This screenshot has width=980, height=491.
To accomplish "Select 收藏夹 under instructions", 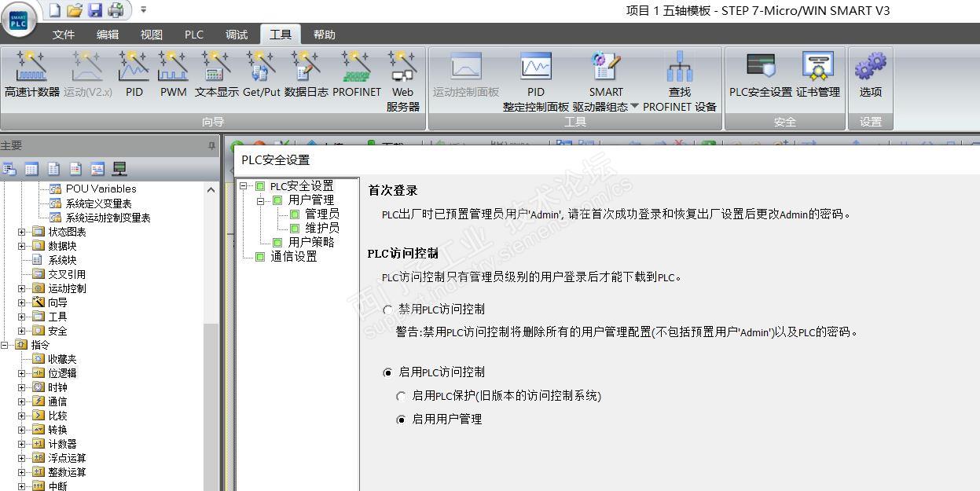I will pos(63,359).
